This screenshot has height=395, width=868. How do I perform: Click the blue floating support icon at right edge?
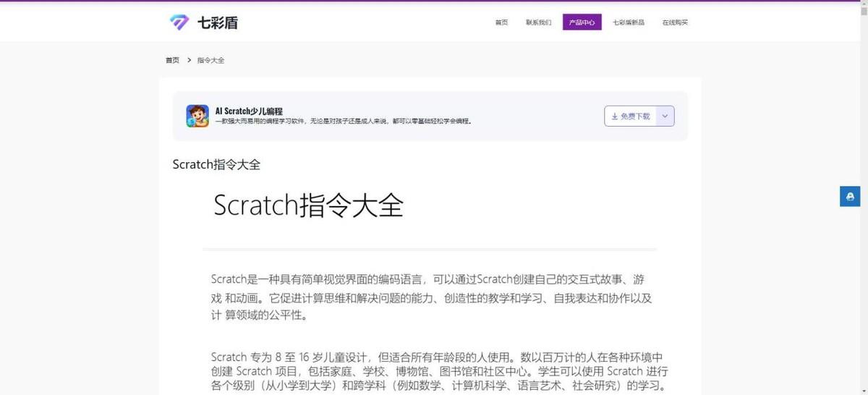[849, 196]
